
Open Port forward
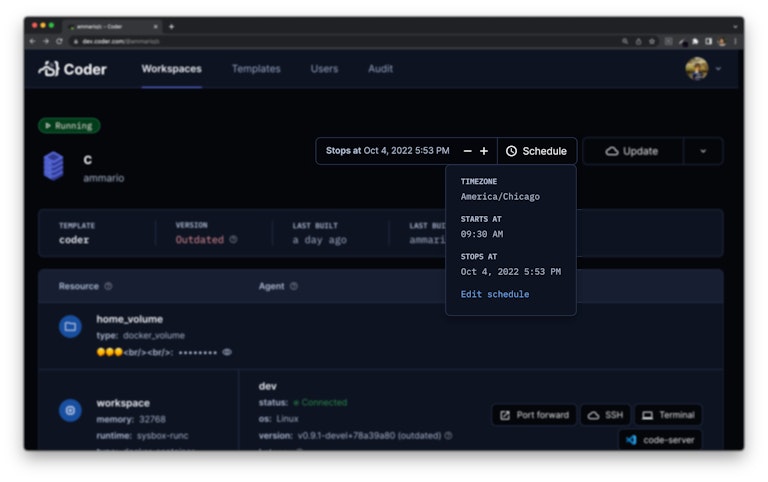[534, 415]
